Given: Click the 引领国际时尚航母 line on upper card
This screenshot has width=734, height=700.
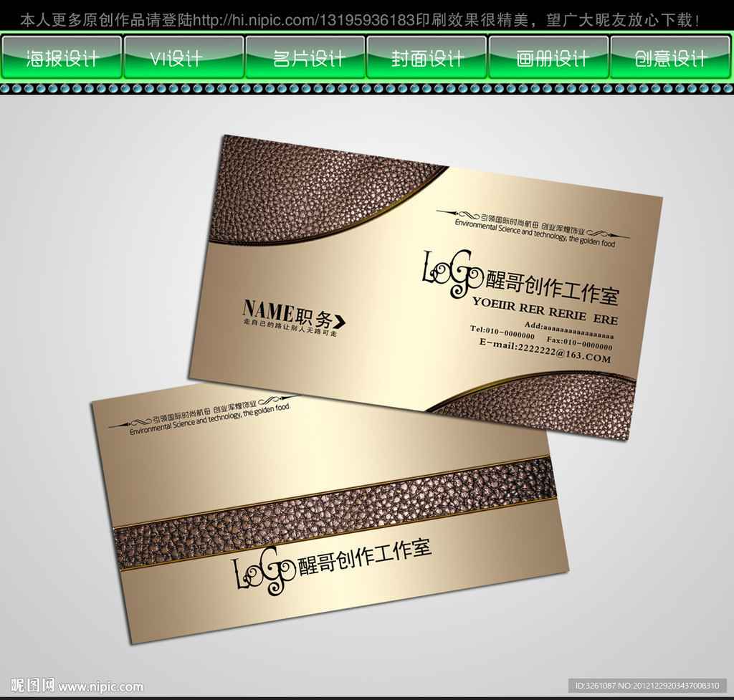Looking at the screenshot, I should [533, 224].
